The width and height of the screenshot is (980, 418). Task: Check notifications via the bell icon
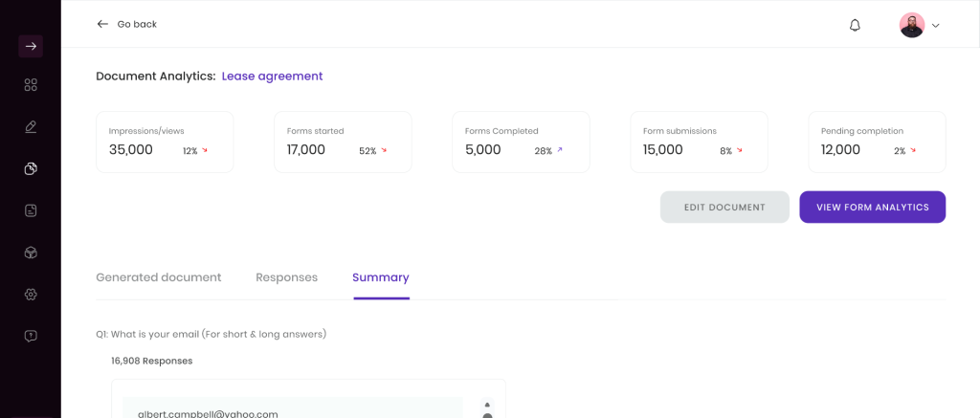pos(855,26)
